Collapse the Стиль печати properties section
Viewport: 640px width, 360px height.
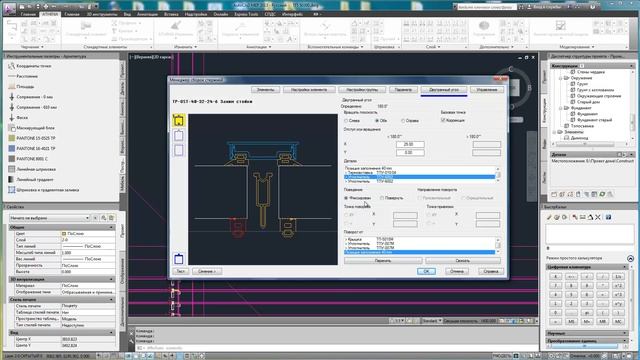[111, 300]
